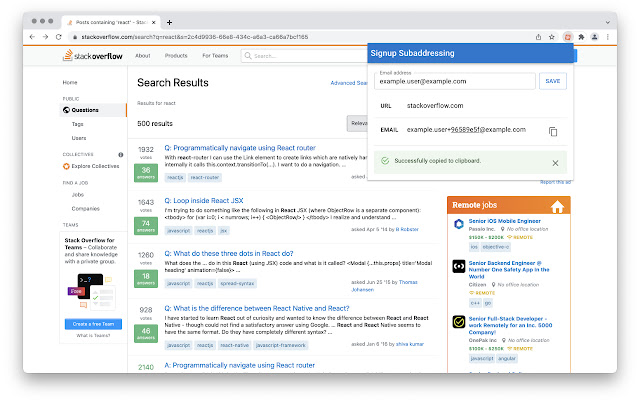The width and height of the screenshot is (640, 400).
Task: Click the SAVE button in Signup Subaddressing
Action: [553, 81]
